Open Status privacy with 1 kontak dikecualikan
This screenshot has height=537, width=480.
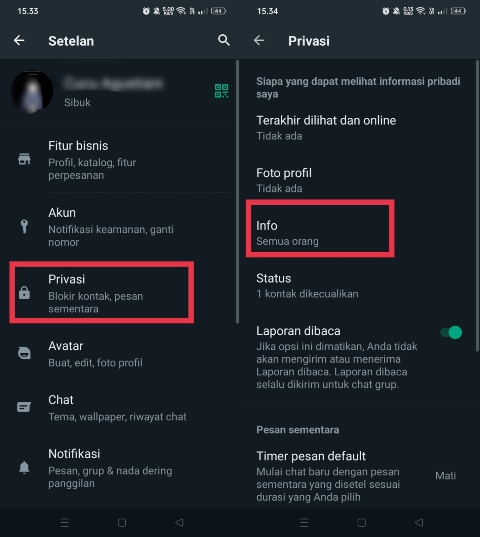(358, 286)
